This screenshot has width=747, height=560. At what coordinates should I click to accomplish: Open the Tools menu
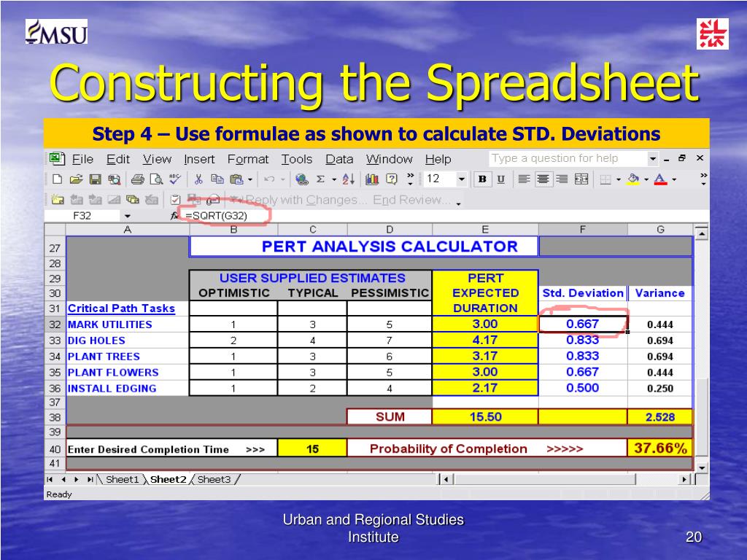coord(296,159)
